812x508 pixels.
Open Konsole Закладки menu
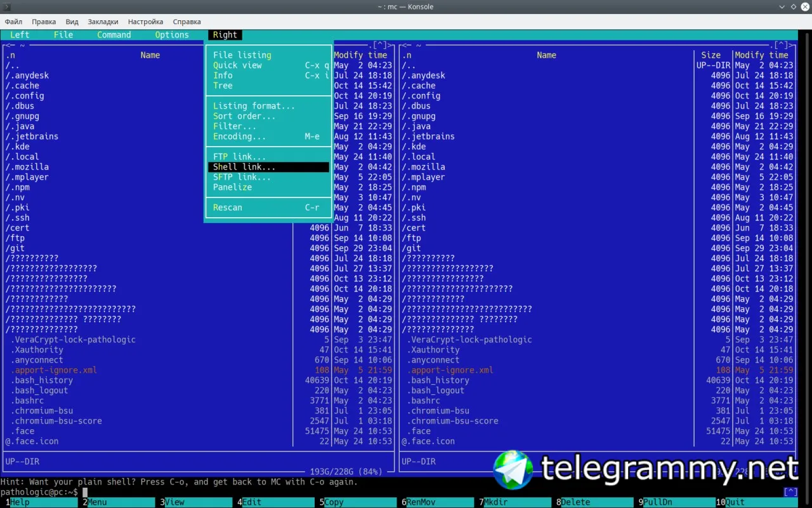pyautogui.click(x=103, y=22)
